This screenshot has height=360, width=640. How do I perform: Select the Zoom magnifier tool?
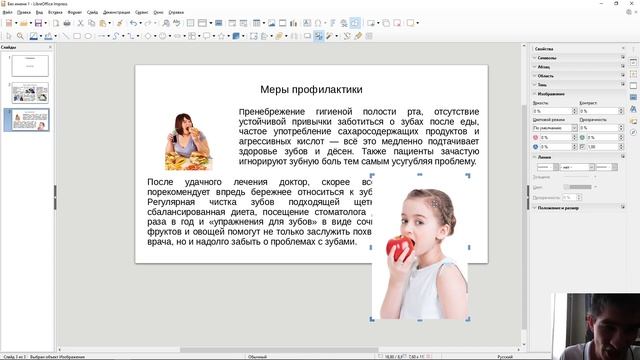(x=20, y=36)
